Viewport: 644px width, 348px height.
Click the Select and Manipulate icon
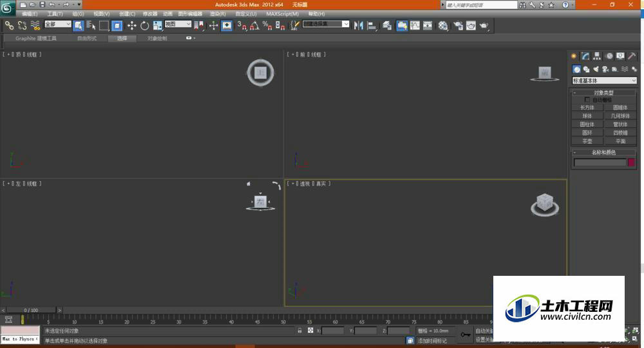(x=214, y=26)
